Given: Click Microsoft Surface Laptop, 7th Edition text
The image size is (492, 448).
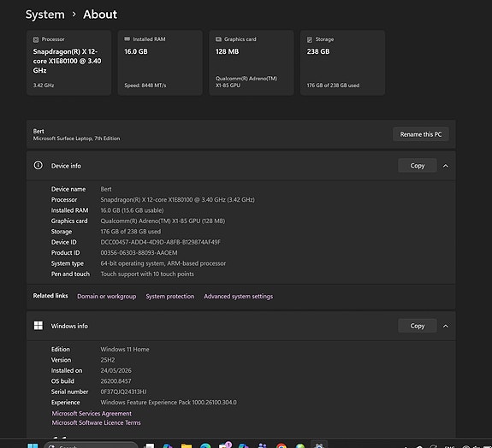Looking at the screenshot, I should point(76,139).
